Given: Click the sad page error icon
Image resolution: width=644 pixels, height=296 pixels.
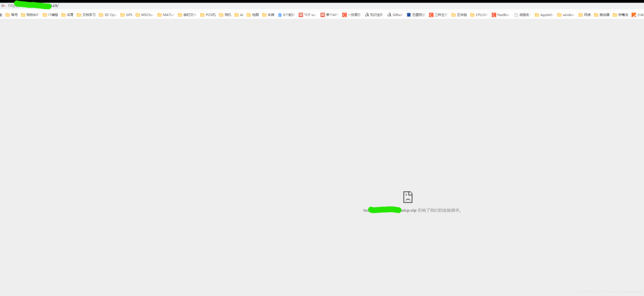Looking at the screenshot, I should click(x=408, y=197).
